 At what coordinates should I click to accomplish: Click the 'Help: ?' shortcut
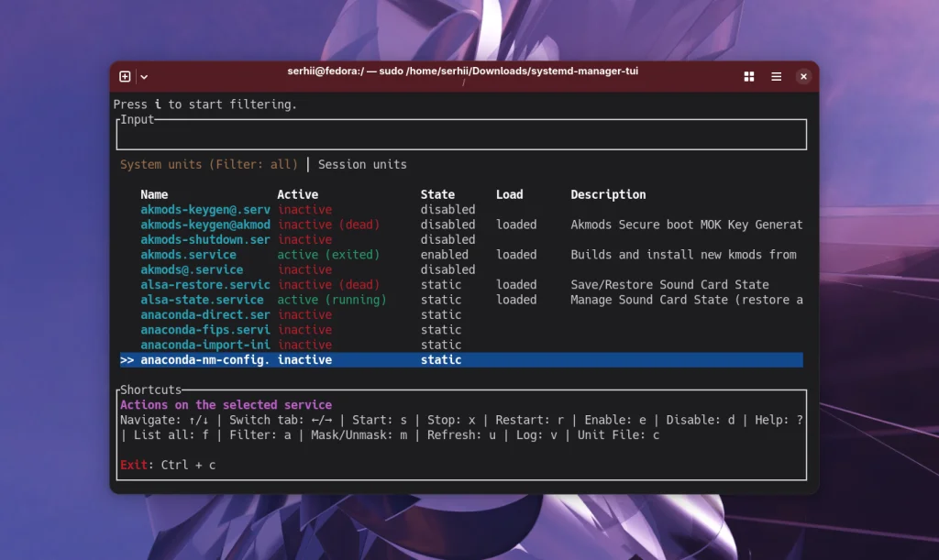[x=779, y=420]
